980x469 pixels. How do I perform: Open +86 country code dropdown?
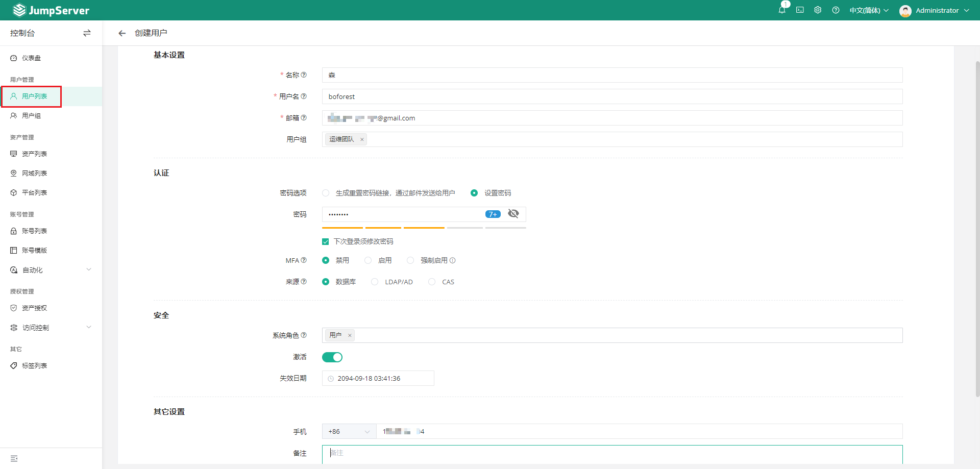[349, 432]
